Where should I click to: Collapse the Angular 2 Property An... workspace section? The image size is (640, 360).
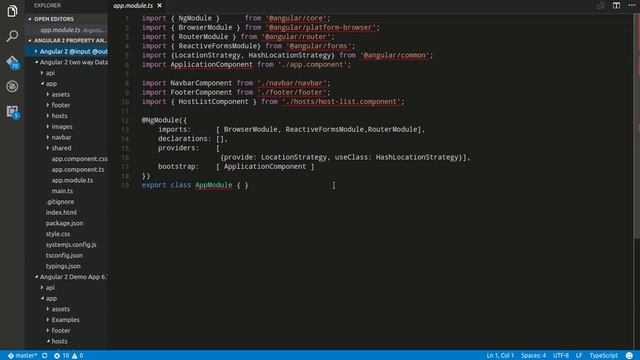(67, 40)
